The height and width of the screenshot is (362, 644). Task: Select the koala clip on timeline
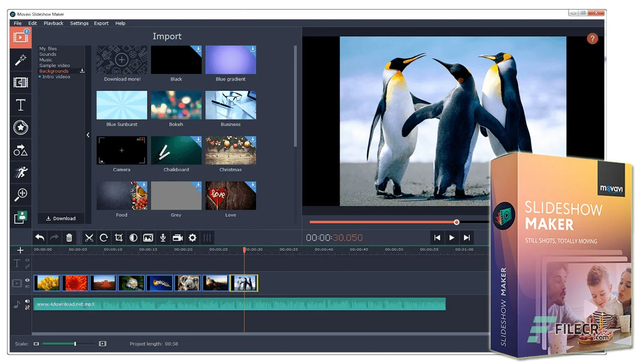pos(188,283)
